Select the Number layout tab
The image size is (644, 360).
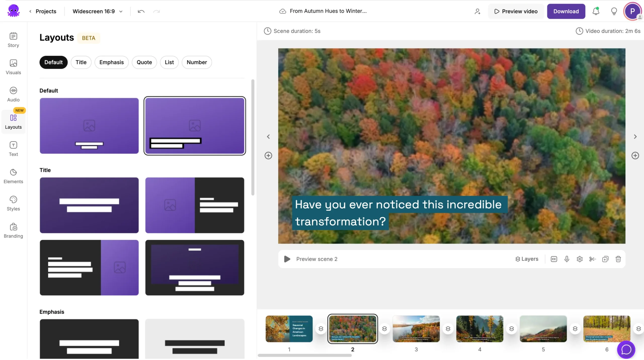[197, 62]
